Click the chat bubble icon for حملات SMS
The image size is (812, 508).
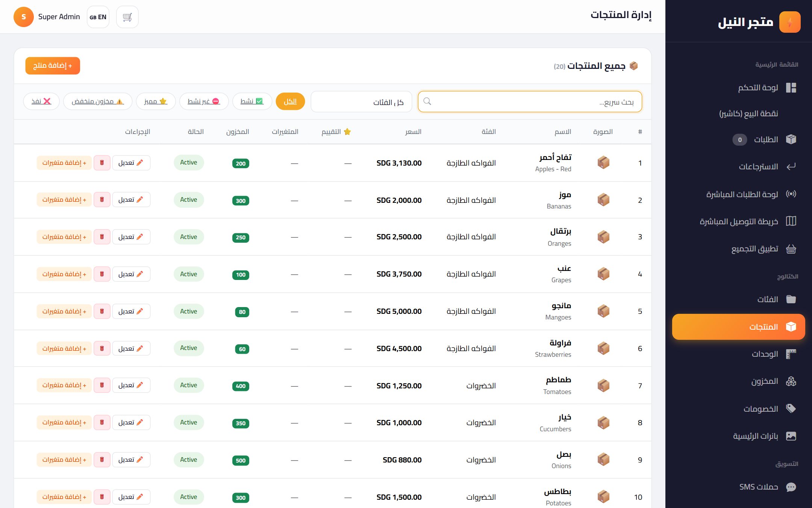[791, 487]
